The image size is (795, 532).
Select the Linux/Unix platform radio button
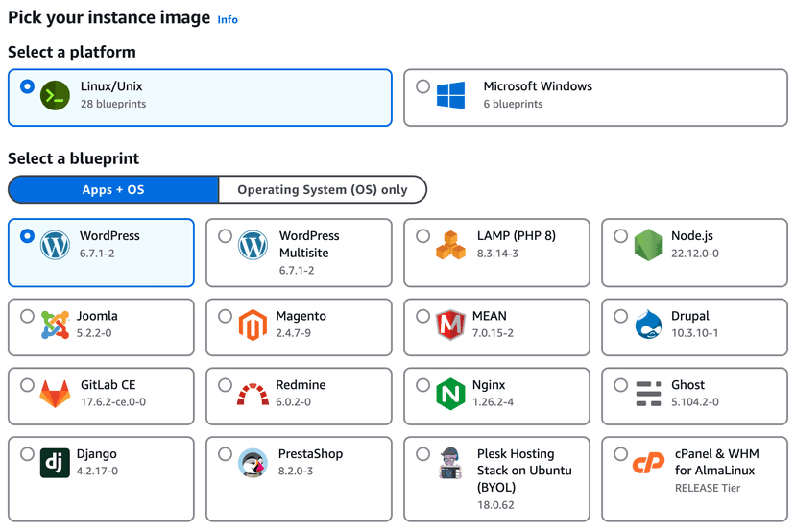[28, 86]
